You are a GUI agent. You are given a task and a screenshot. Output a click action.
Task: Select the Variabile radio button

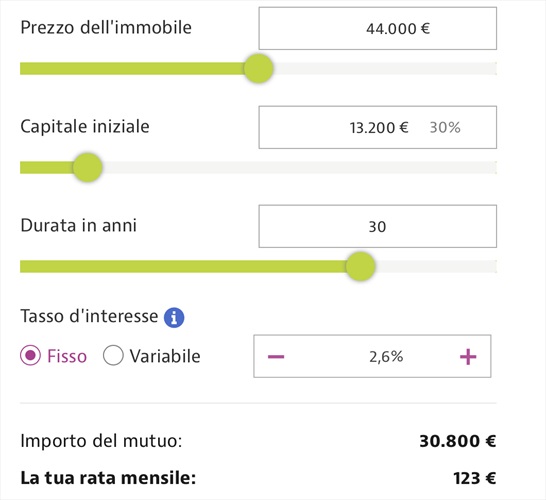point(113,356)
